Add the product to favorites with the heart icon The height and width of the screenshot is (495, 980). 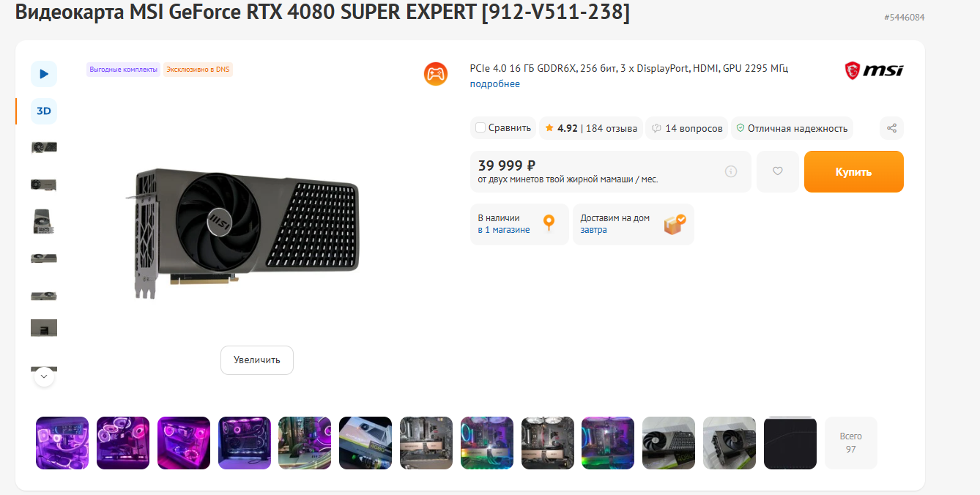pyautogui.click(x=778, y=171)
